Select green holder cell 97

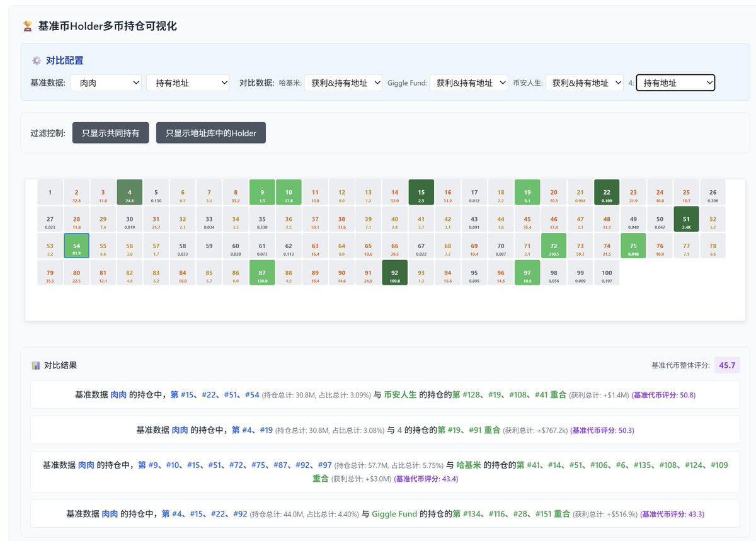527,273
